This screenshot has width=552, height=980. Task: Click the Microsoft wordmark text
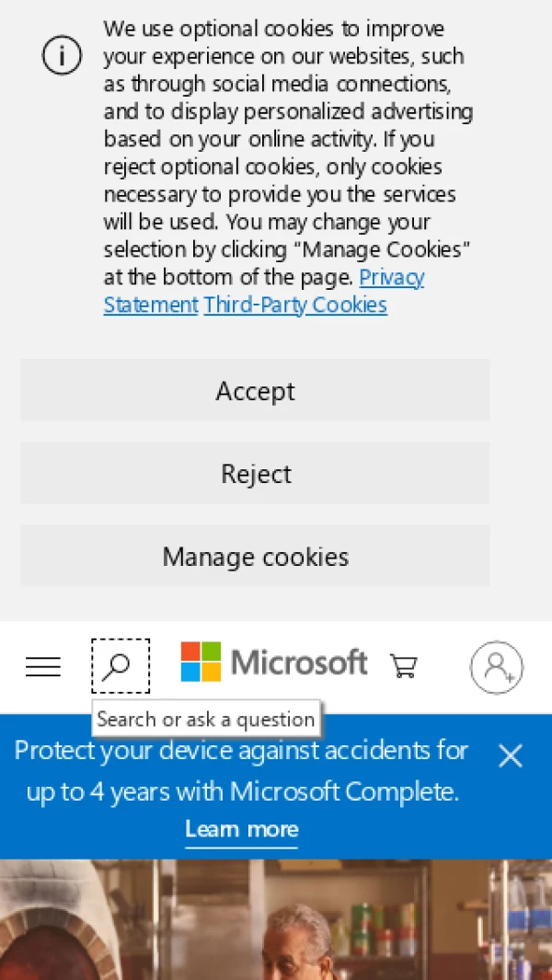(299, 663)
